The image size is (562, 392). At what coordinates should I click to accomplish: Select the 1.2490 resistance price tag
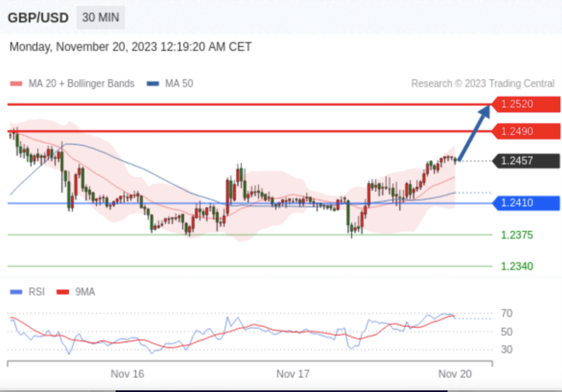coord(526,131)
